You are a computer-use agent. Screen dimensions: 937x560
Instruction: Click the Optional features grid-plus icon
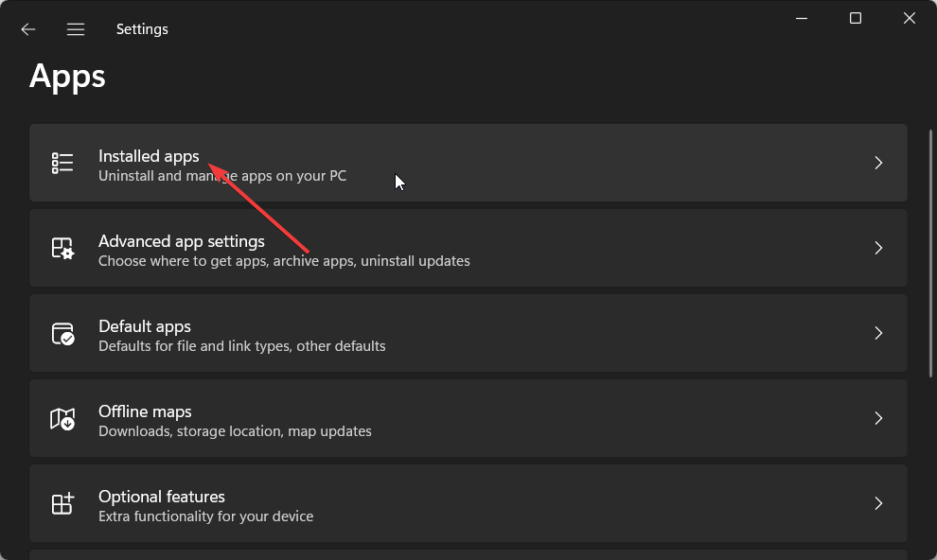coord(62,503)
